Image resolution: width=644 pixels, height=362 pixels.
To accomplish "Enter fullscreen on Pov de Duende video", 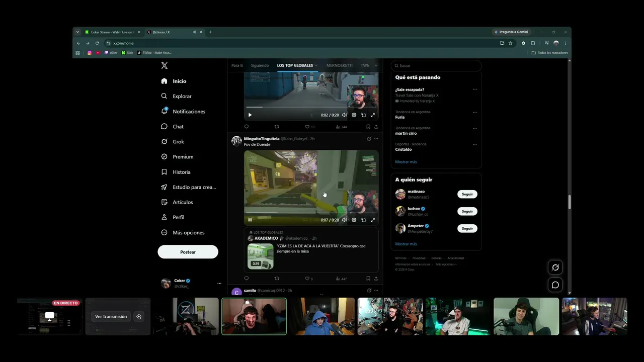I will tap(373, 220).
